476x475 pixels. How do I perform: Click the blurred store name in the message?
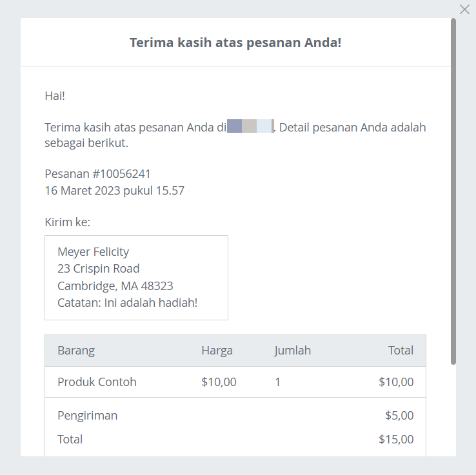point(250,126)
